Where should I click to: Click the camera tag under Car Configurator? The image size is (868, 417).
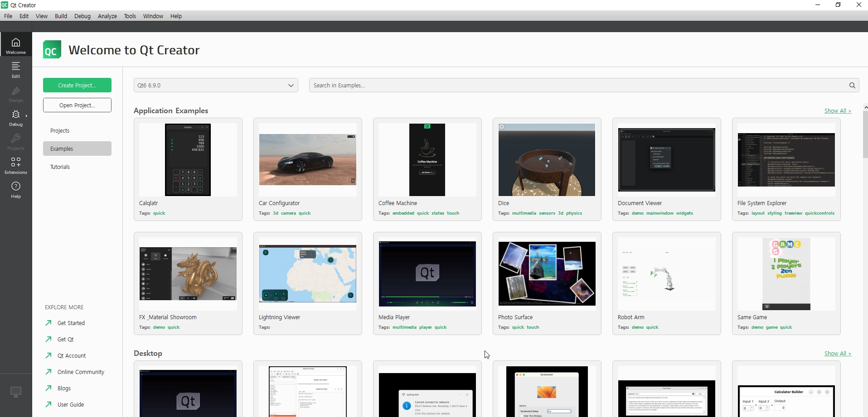[288, 213]
